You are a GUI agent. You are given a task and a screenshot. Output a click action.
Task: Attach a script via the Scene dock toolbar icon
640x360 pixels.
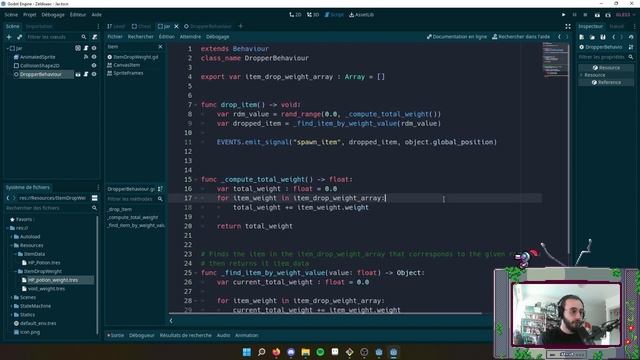coord(95,37)
